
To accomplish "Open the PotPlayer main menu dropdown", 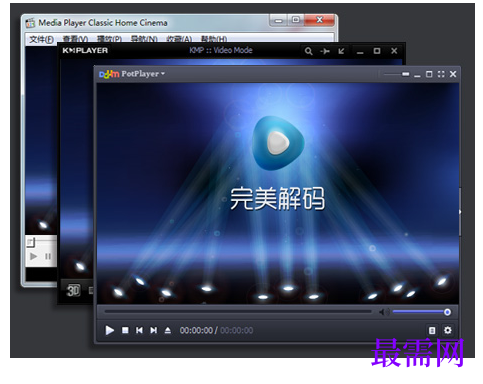I will tap(143, 74).
